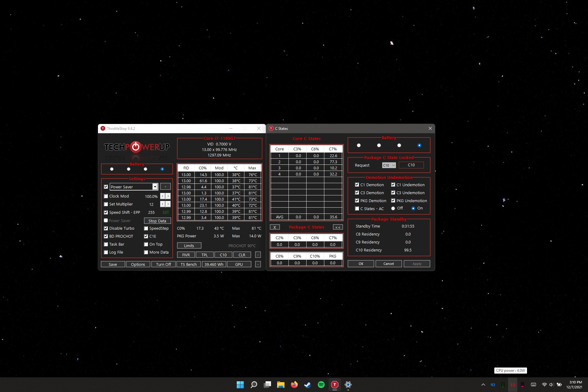Viewport: 588px width, 392px height.
Task: Open File Explorer from taskbar
Action: click(x=281, y=385)
